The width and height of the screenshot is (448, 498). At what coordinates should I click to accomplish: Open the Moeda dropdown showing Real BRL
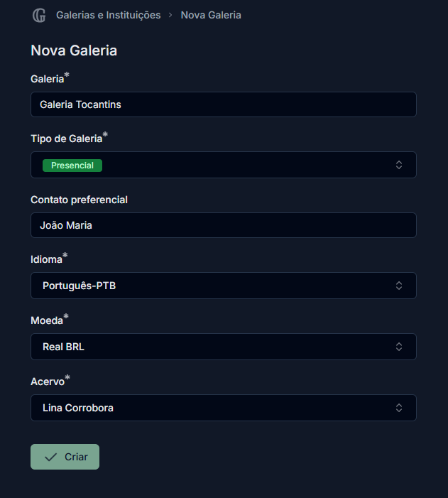[224, 347]
